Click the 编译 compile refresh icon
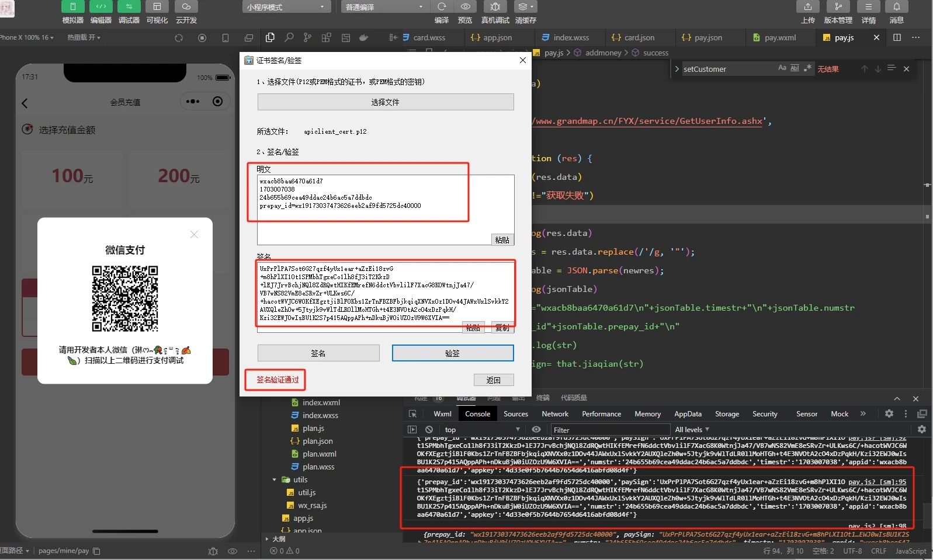Screen dimensions: 933x560 coord(442,7)
